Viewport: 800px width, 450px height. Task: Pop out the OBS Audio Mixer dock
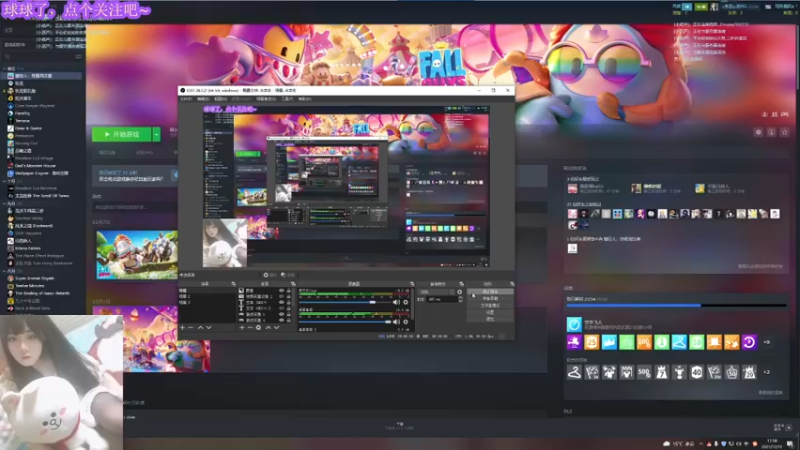[412, 284]
